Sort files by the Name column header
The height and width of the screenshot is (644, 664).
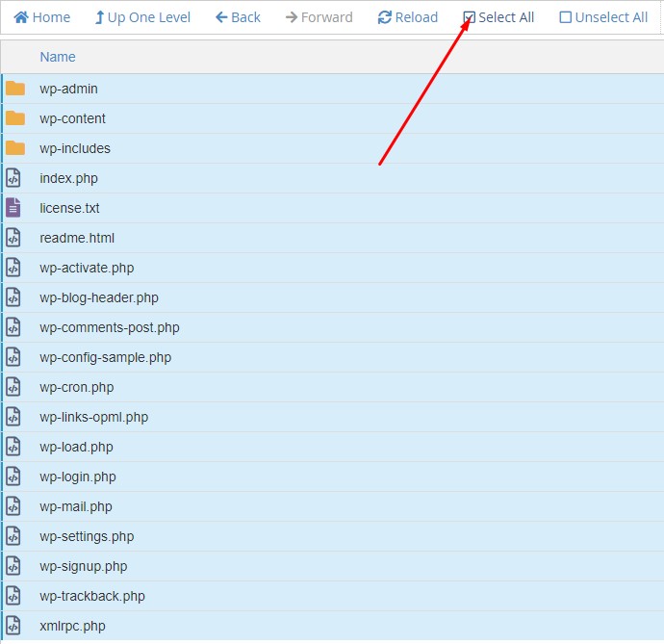point(58,57)
